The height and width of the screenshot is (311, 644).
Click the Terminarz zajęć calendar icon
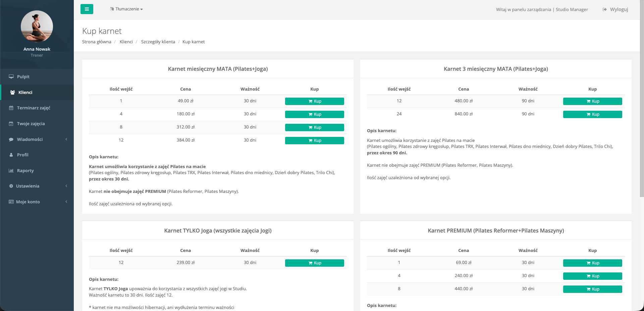point(11,108)
